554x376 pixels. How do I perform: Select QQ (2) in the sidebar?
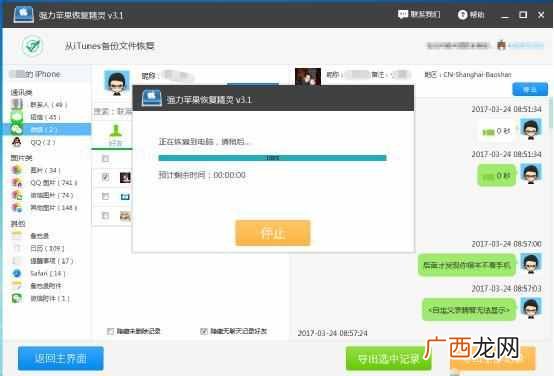(x=42, y=142)
